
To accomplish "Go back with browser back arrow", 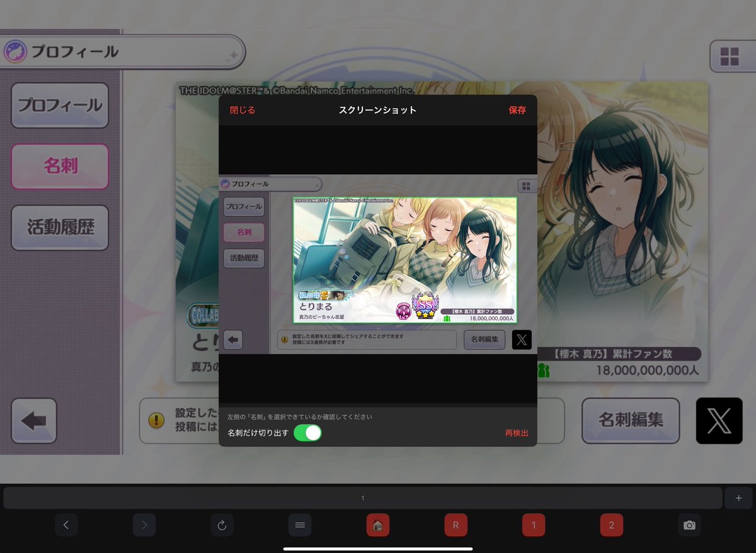I will (x=66, y=525).
